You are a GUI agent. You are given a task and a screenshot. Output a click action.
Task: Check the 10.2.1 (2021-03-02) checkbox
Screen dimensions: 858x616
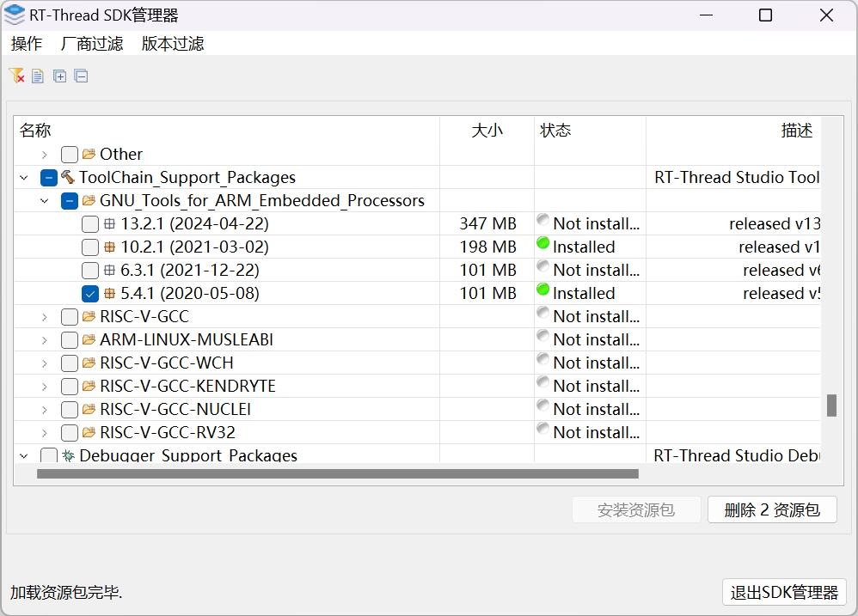coord(90,247)
